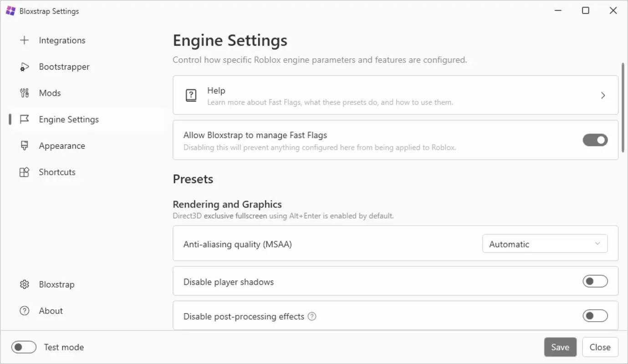Enable Disable player shadows

[595, 281]
